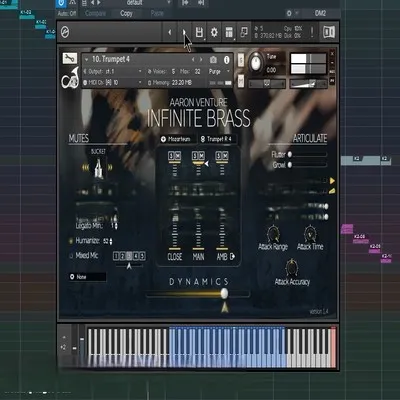
Task: Open the MIDI Ch 10 dropdown
Action: [x=113, y=82]
